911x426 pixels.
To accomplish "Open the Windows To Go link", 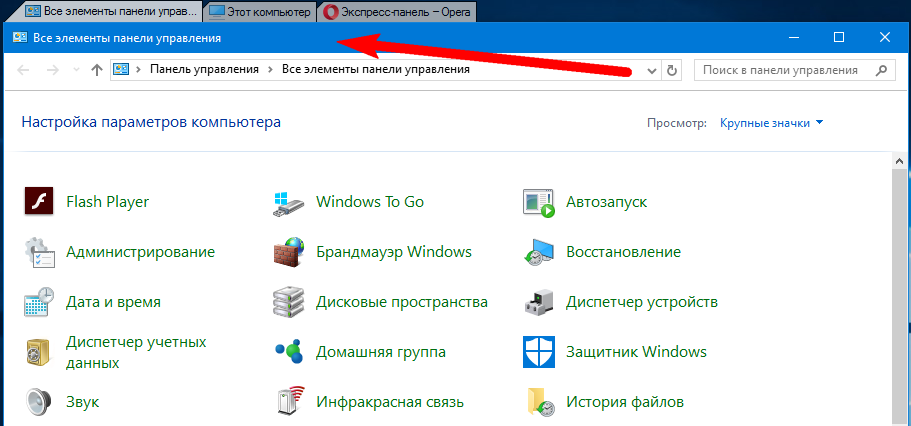I will pyautogui.click(x=370, y=202).
